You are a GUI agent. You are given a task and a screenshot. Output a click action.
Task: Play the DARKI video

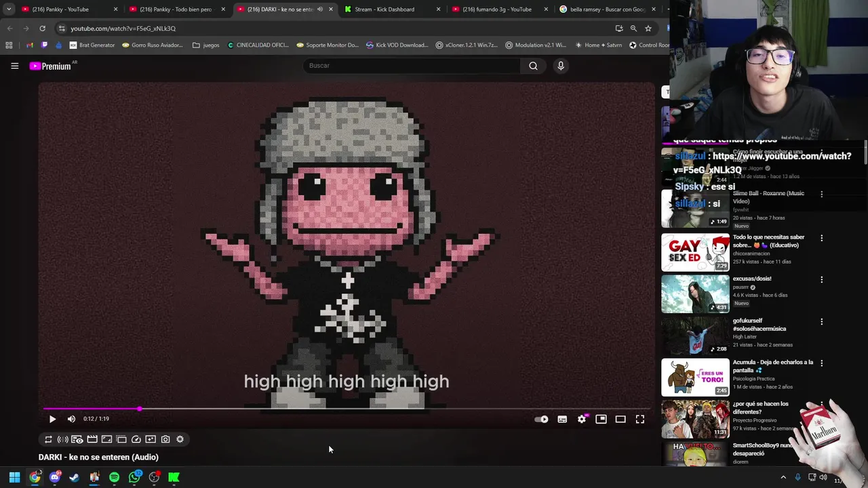[52, 419]
